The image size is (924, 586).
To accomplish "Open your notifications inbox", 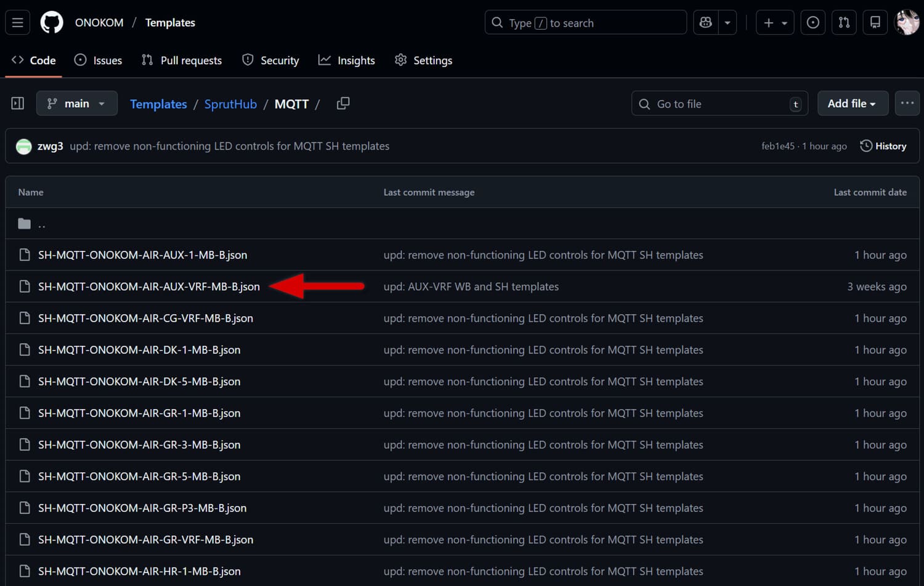I will pos(875,22).
